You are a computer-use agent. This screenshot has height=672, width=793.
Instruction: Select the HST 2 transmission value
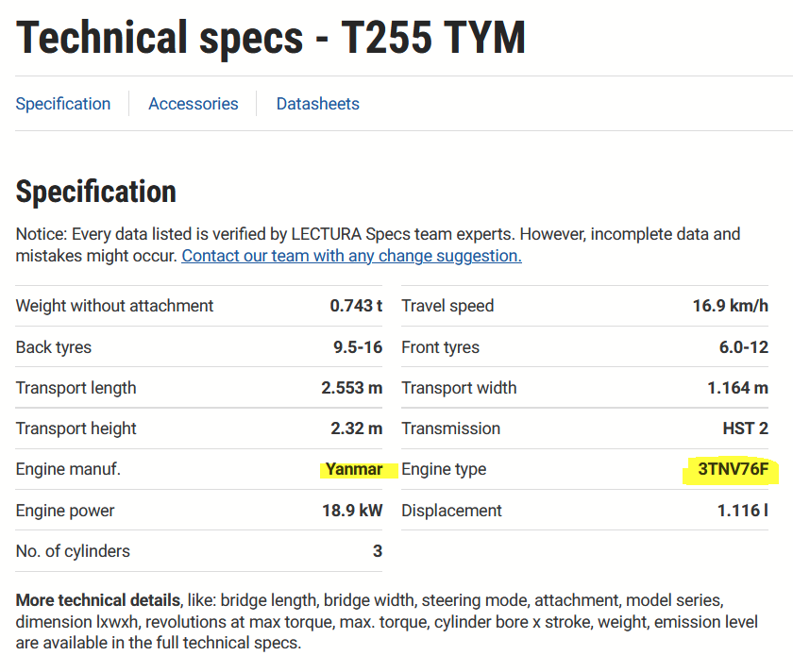(745, 428)
